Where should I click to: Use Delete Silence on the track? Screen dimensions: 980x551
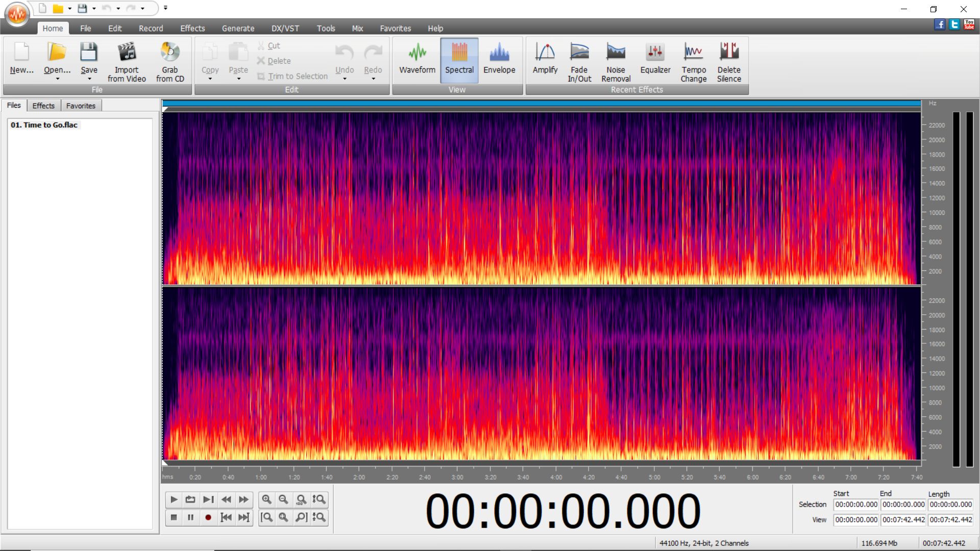(x=729, y=61)
